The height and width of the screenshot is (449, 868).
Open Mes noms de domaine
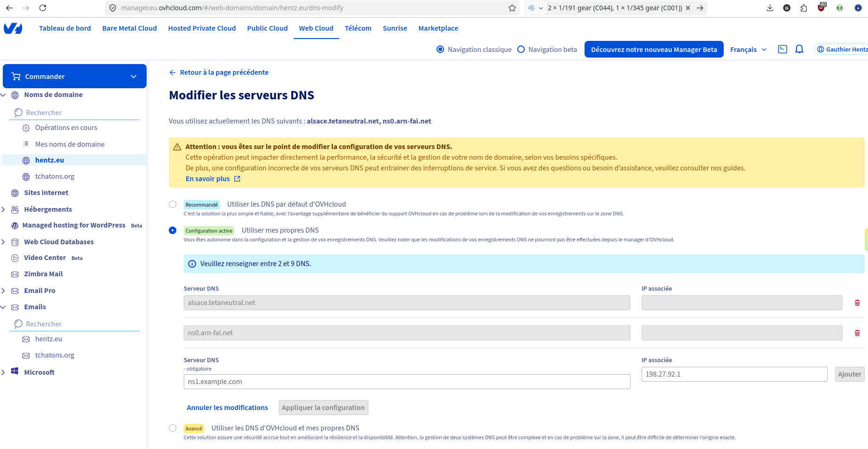click(70, 144)
